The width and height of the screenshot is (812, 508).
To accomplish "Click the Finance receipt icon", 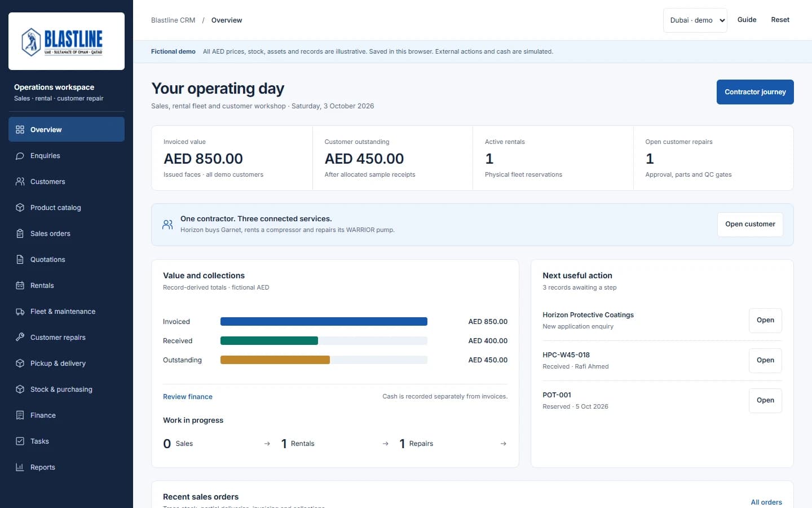I will (20, 415).
